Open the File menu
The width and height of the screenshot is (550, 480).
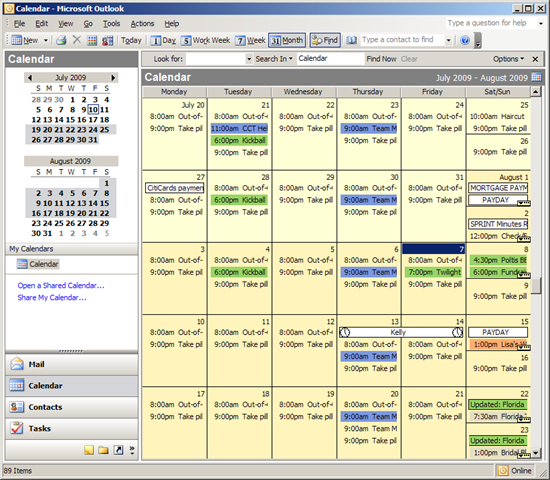click(x=19, y=24)
